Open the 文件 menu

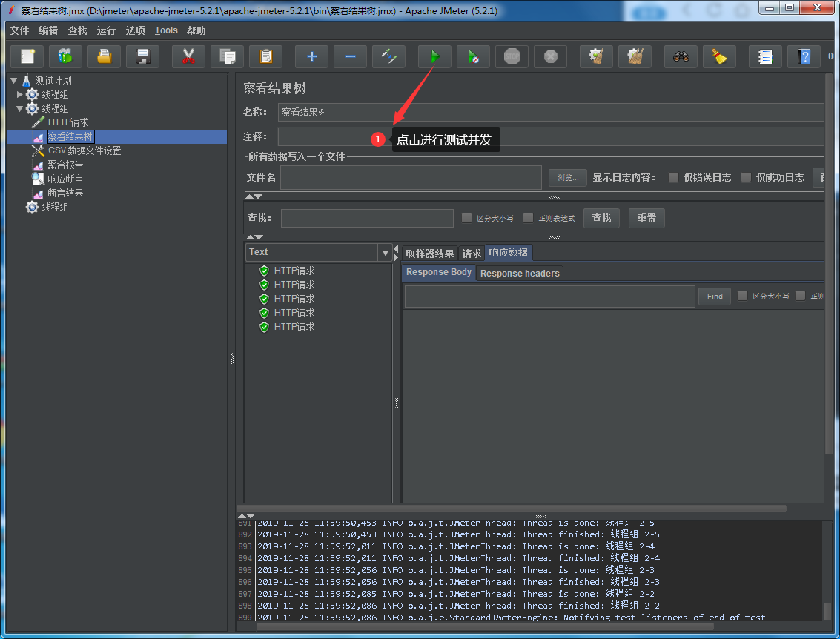(20, 30)
